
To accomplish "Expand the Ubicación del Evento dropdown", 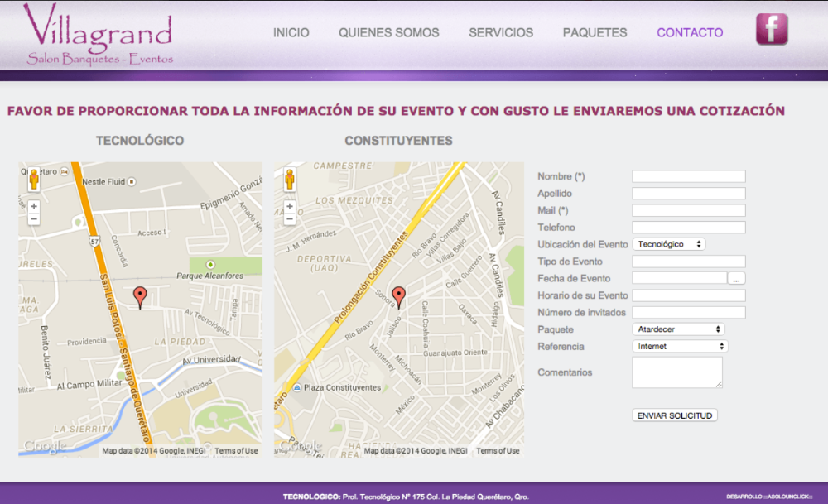I will (x=668, y=244).
